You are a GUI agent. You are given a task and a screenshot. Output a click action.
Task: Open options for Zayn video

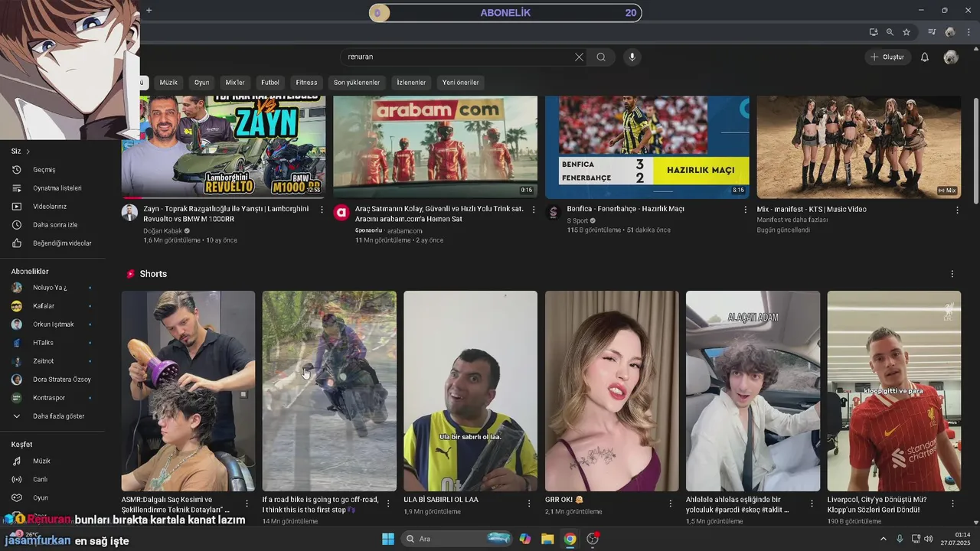[x=322, y=210]
